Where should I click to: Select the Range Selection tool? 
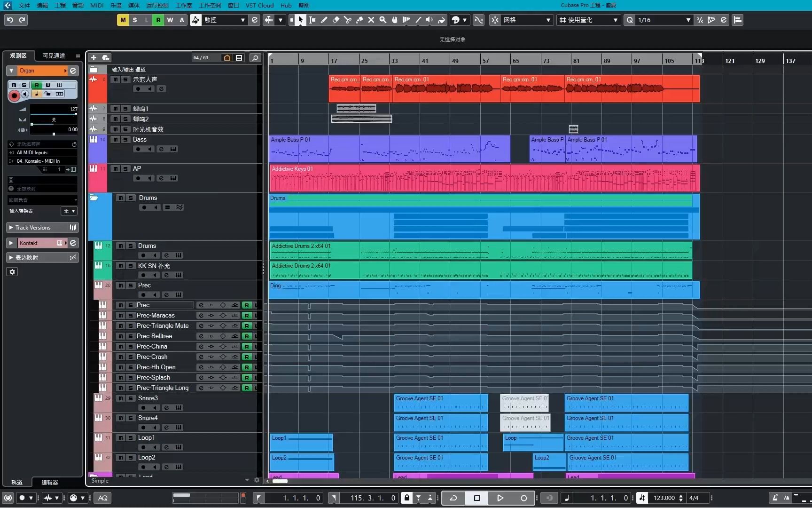tap(312, 20)
